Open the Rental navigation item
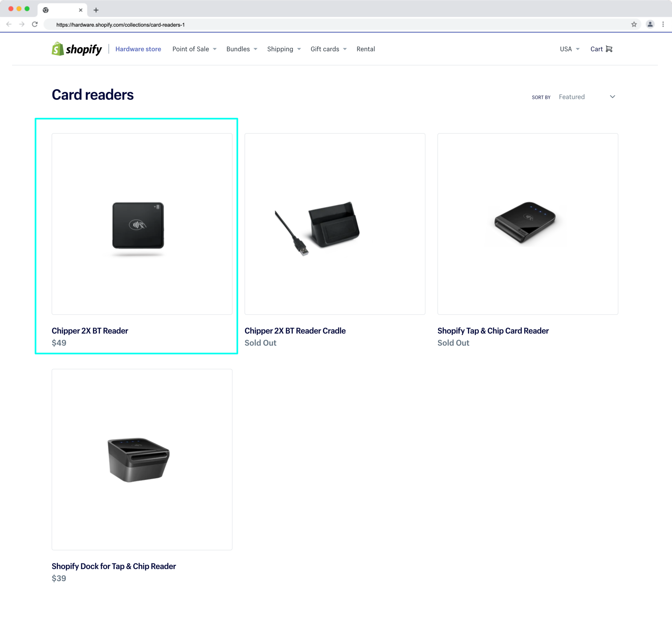Viewport: 672px width, 632px height. tap(366, 49)
